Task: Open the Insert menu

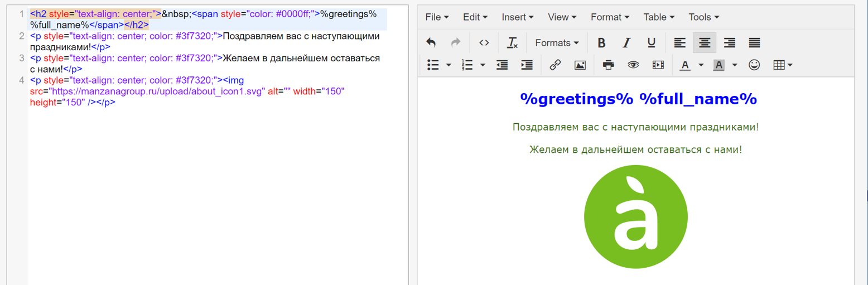Action: click(517, 17)
